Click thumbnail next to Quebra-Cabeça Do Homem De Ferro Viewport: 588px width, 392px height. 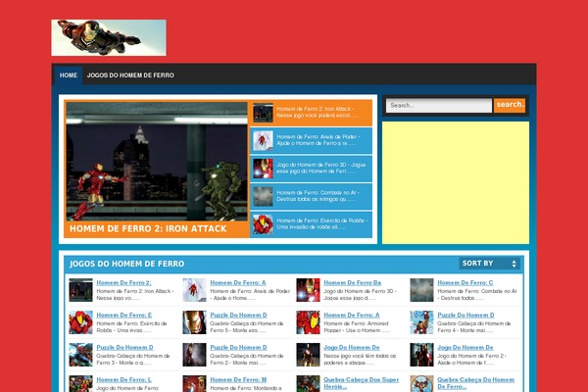[x=421, y=384]
